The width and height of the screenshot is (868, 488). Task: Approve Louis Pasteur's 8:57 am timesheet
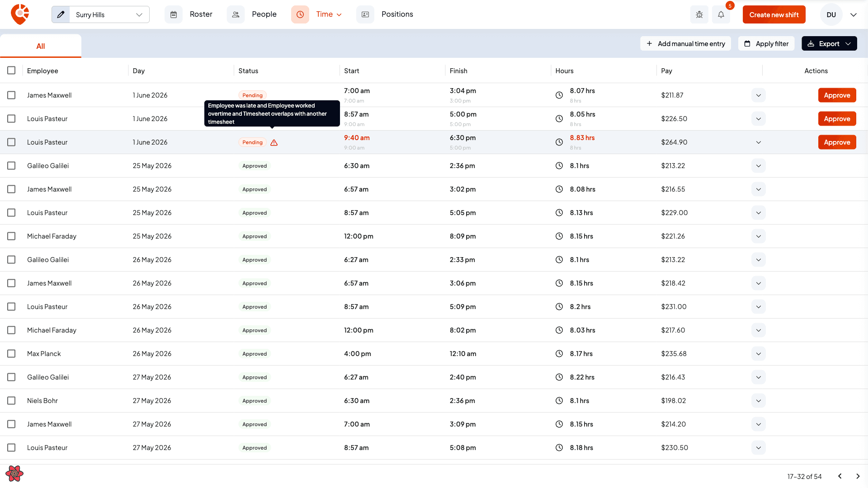pyautogui.click(x=837, y=119)
